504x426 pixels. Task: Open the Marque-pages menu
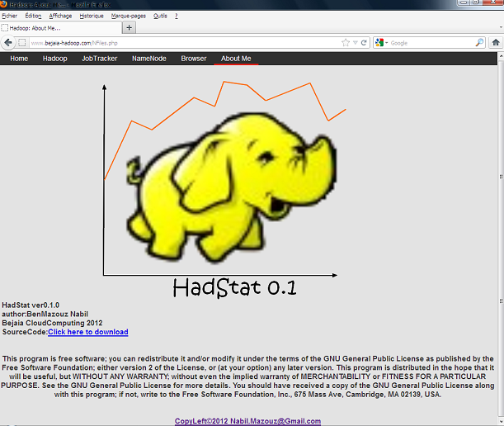click(x=128, y=16)
